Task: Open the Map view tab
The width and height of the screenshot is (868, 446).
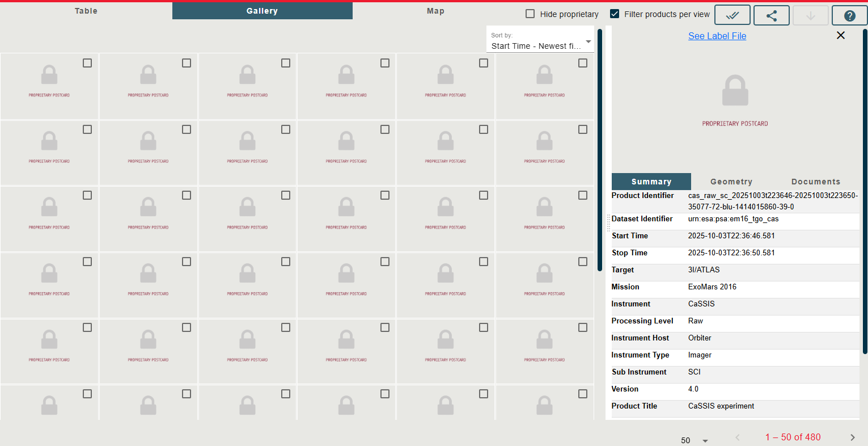Action: click(x=435, y=11)
